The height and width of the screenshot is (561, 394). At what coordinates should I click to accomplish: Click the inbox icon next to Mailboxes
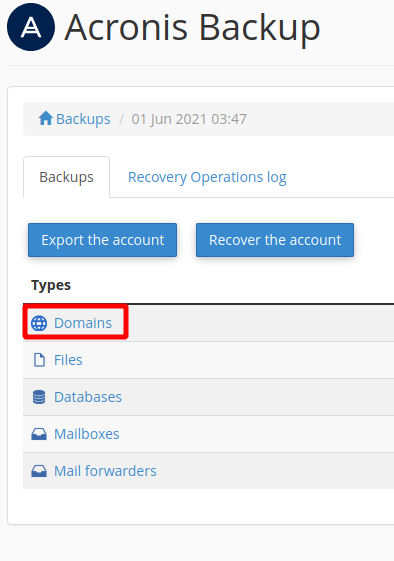(x=39, y=434)
